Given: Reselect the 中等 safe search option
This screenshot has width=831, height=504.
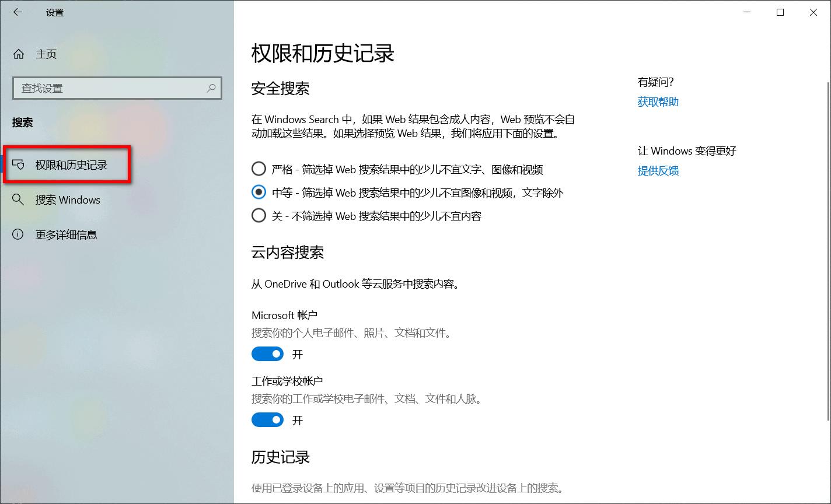Looking at the screenshot, I should click(259, 192).
